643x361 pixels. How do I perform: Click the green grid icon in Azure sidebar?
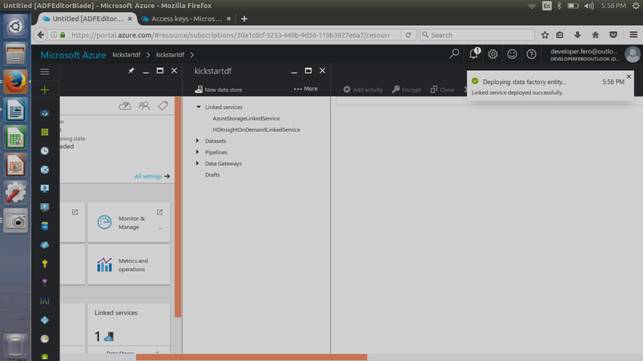click(45, 132)
